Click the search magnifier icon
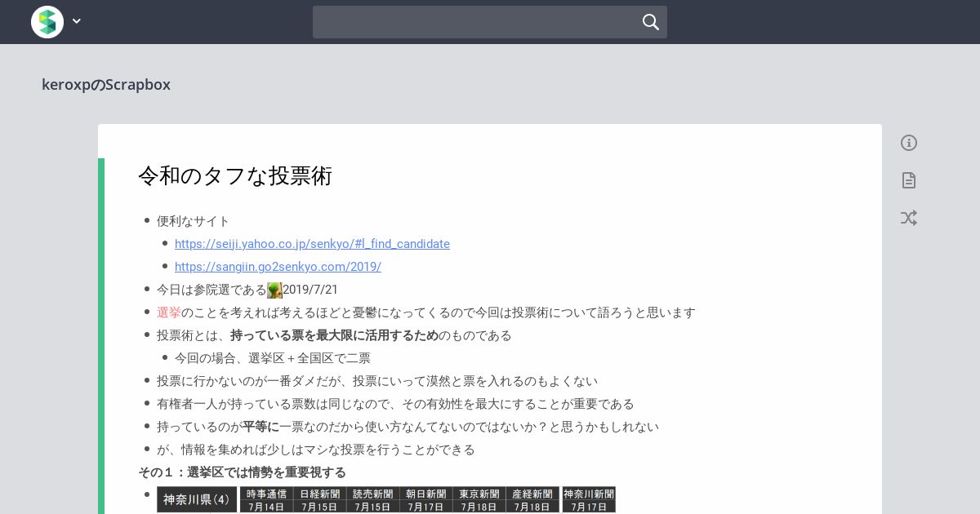This screenshot has height=514, width=980. pyautogui.click(x=650, y=22)
